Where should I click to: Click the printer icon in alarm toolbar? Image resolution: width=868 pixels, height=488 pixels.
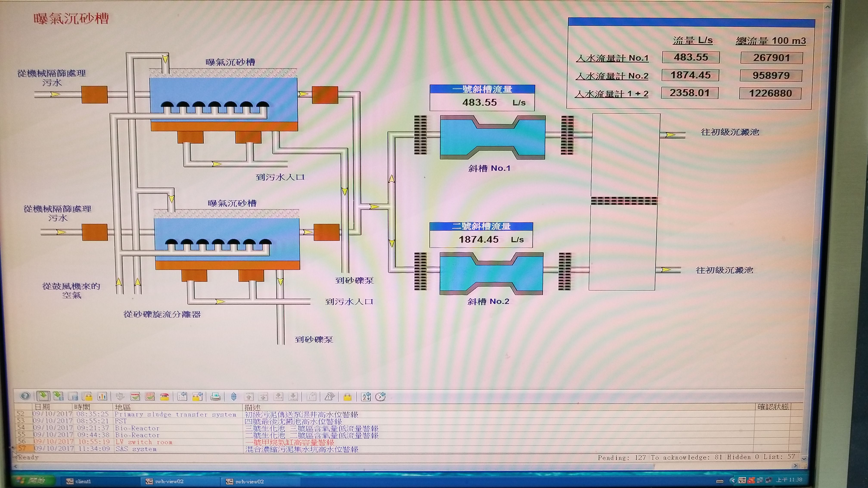click(215, 396)
